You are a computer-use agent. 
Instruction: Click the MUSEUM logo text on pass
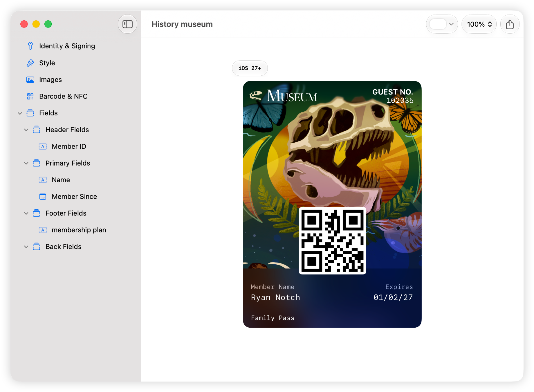(x=292, y=96)
